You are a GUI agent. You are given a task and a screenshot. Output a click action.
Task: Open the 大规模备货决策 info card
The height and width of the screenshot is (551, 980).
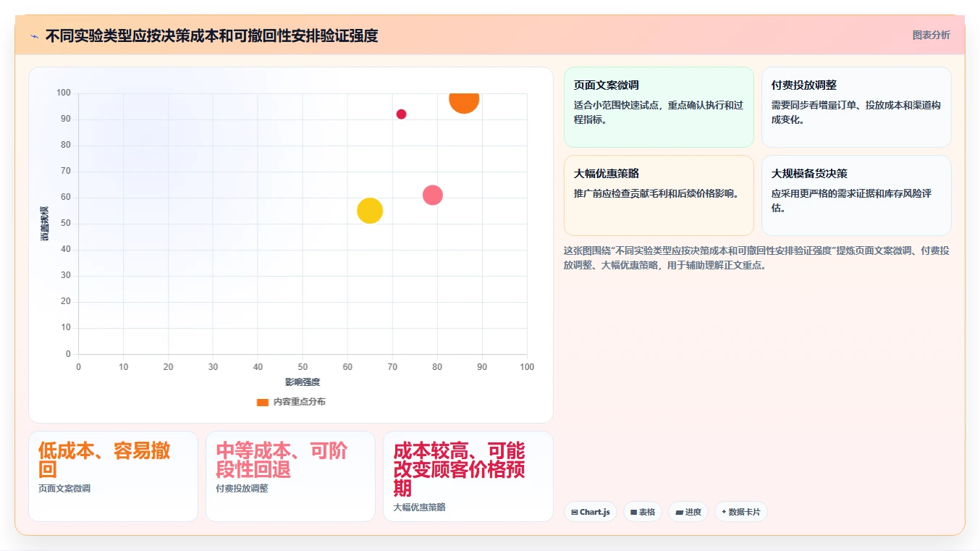[856, 195]
